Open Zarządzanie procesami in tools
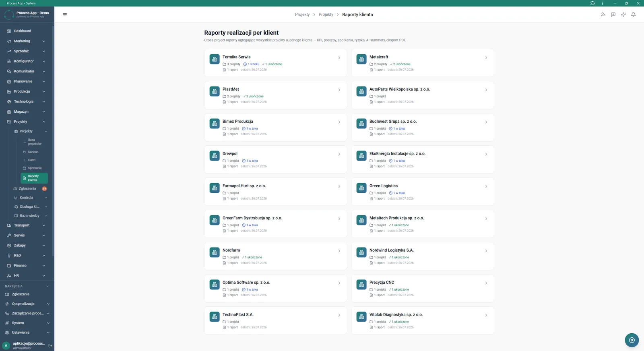 click(27, 313)
